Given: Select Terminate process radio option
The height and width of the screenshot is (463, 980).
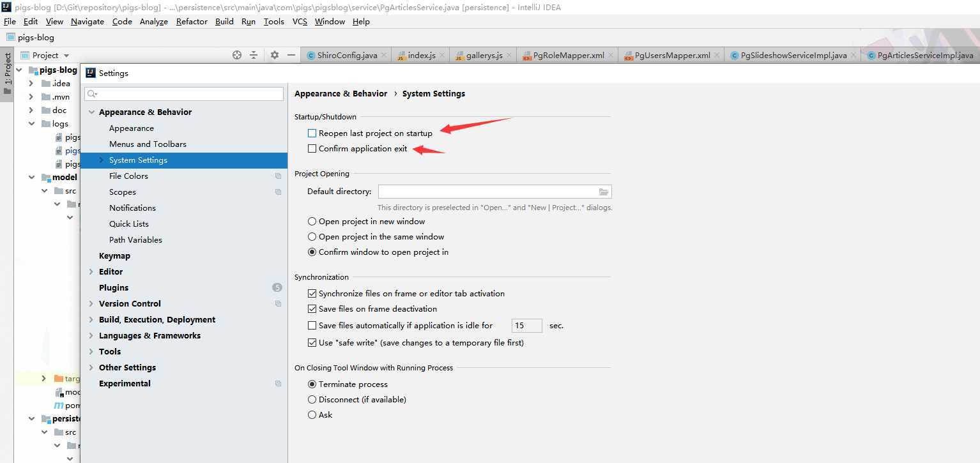Looking at the screenshot, I should [312, 384].
